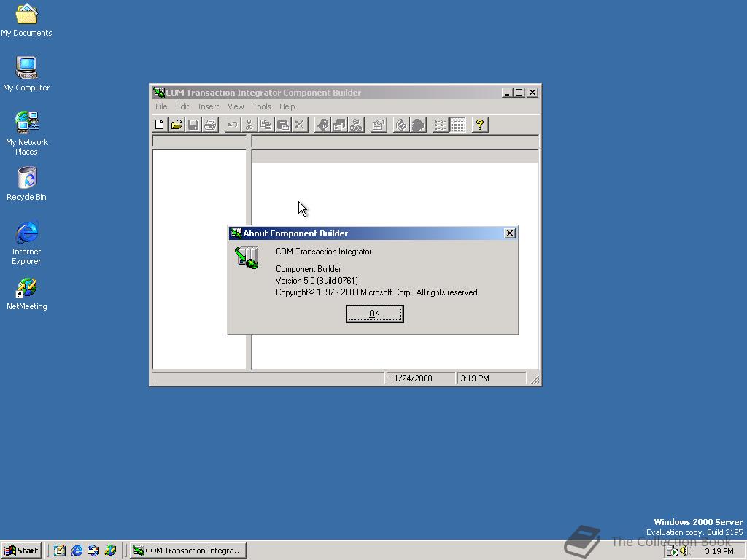Click the Component Builder window system menu icon
This screenshot has width=747, height=560.
tap(158, 93)
